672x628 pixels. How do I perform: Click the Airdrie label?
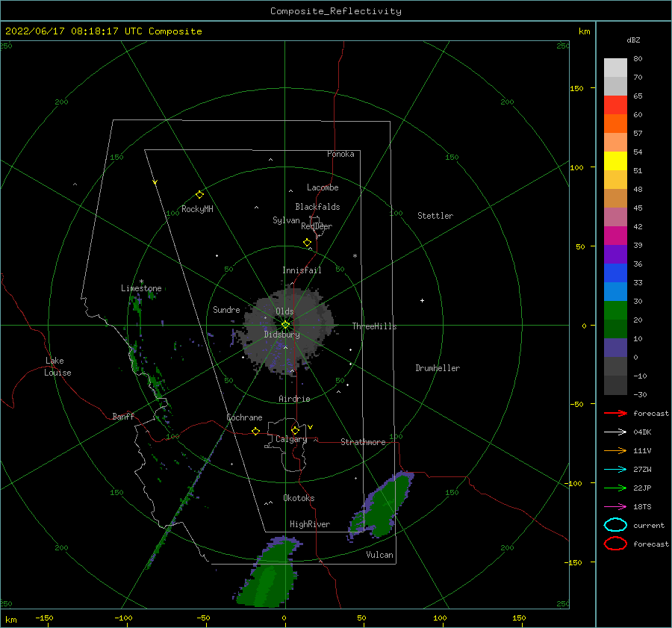294,399
